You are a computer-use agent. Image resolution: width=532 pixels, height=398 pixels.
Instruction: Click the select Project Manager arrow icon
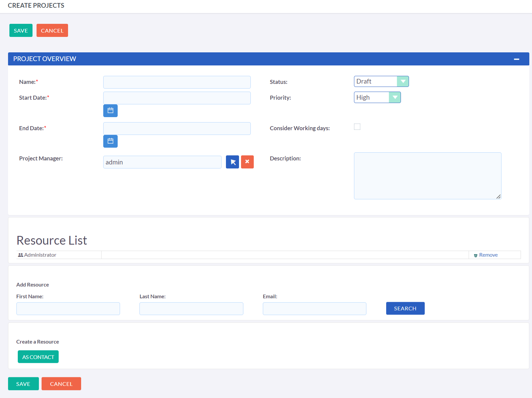click(x=232, y=162)
